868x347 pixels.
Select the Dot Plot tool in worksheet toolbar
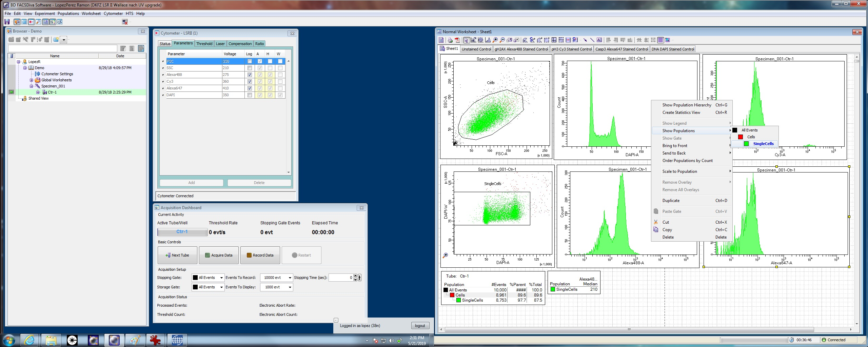click(474, 40)
